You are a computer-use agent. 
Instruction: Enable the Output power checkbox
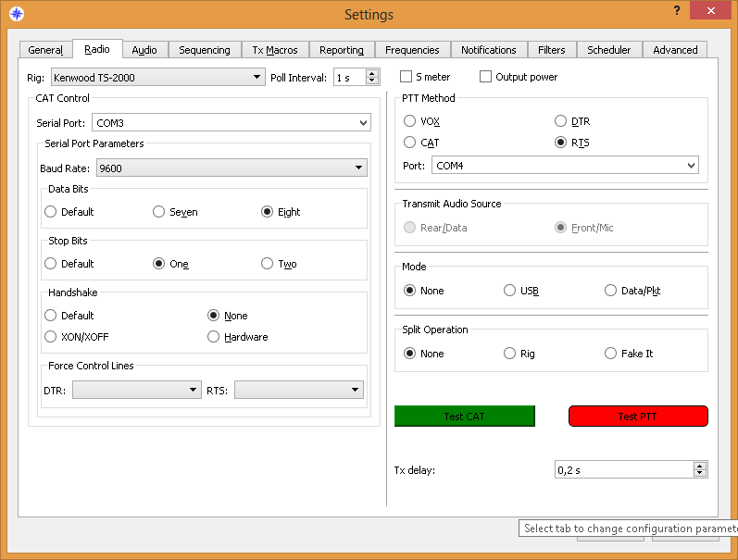(x=486, y=77)
